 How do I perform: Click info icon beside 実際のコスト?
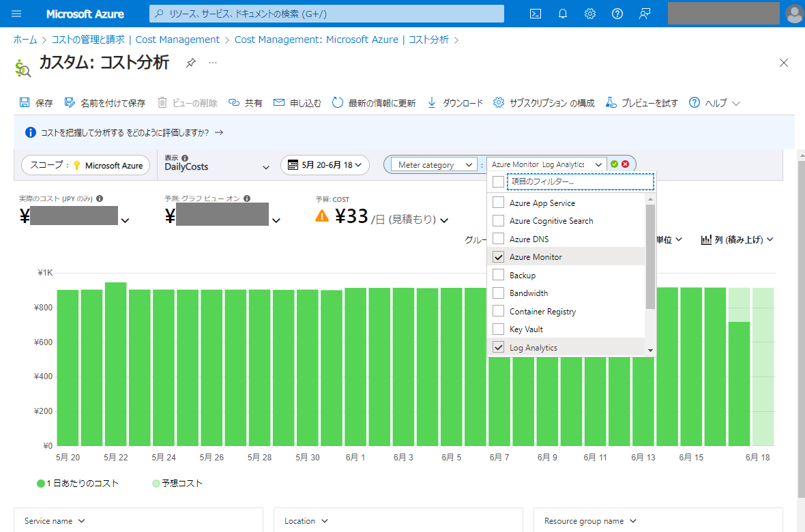tap(100, 198)
